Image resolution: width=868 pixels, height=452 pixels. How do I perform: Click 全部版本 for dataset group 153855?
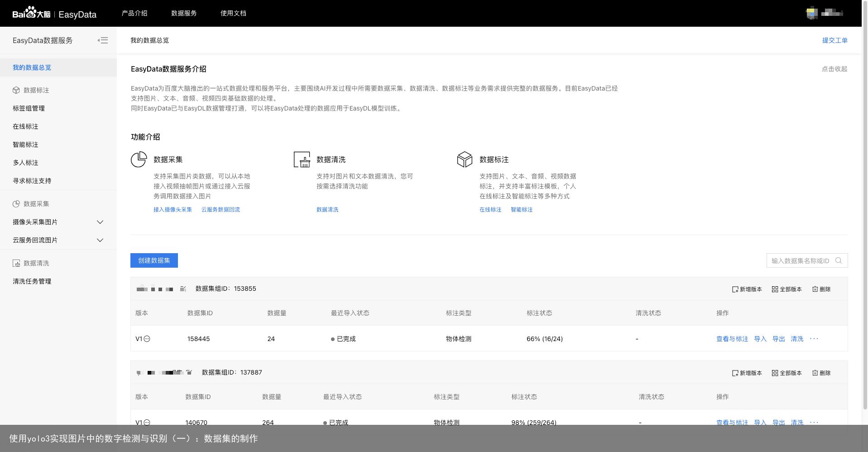pos(787,289)
